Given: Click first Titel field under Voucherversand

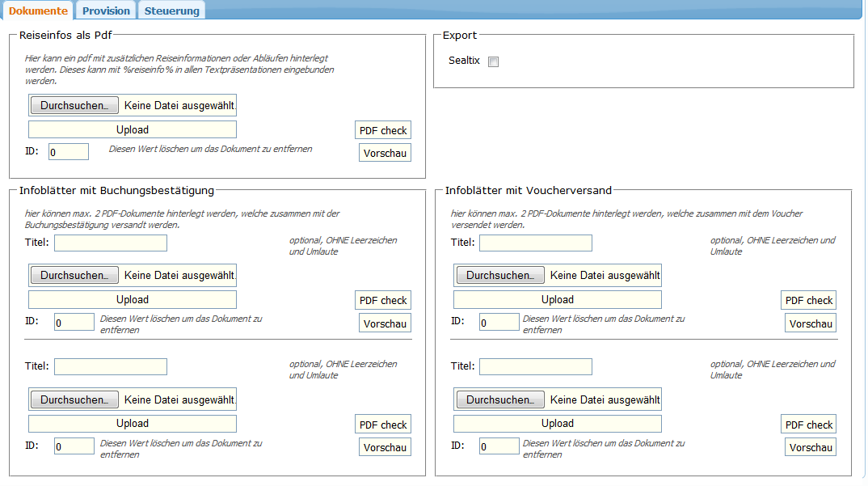Looking at the screenshot, I should coord(536,243).
